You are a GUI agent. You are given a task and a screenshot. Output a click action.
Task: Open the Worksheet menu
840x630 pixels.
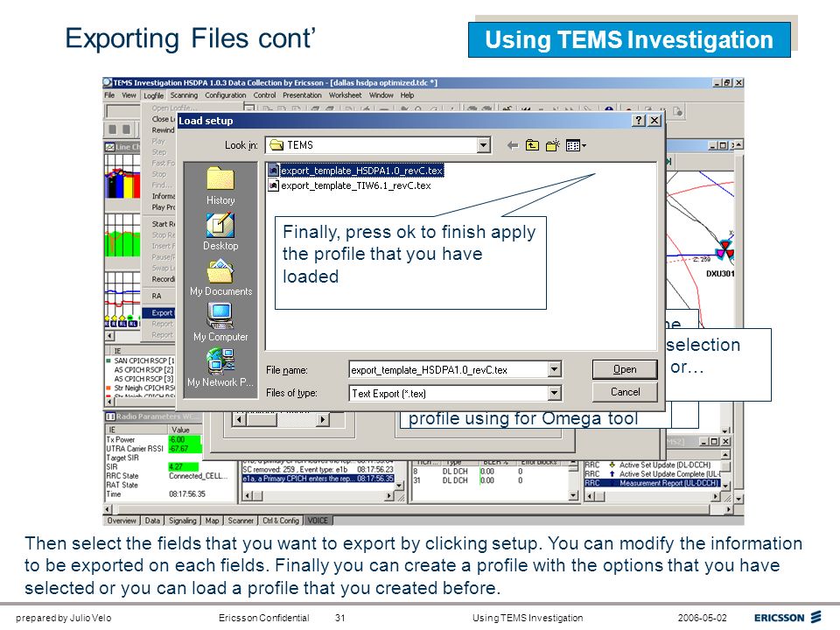pyautogui.click(x=345, y=95)
